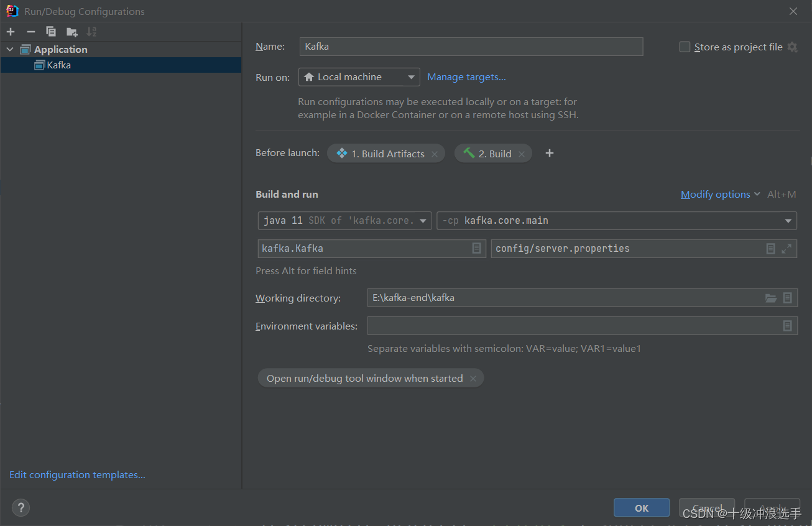Open Store as project file gear settings
The width and height of the screenshot is (812, 526).
792,47
